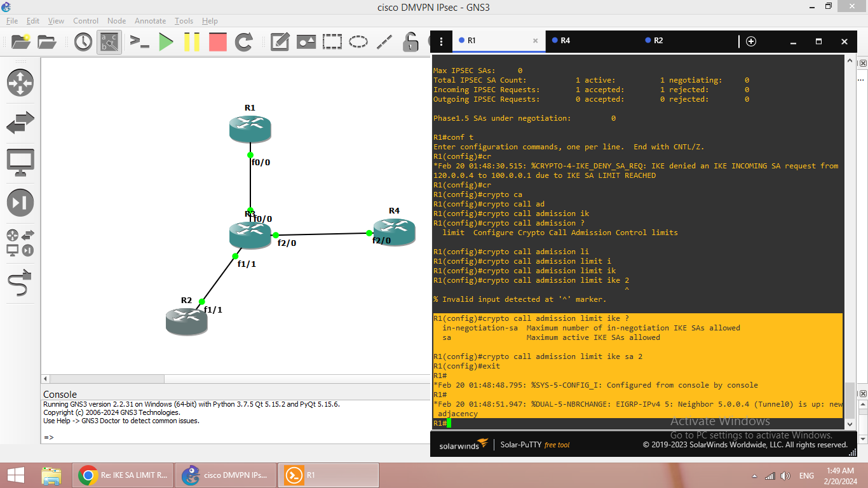The image size is (868, 488).
Task: Select the draw ellipse tool
Action: (x=358, y=43)
